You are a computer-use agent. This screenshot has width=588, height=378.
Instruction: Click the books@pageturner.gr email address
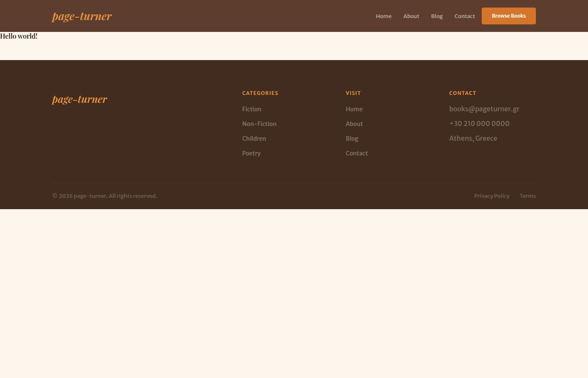(x=484, y=109)
